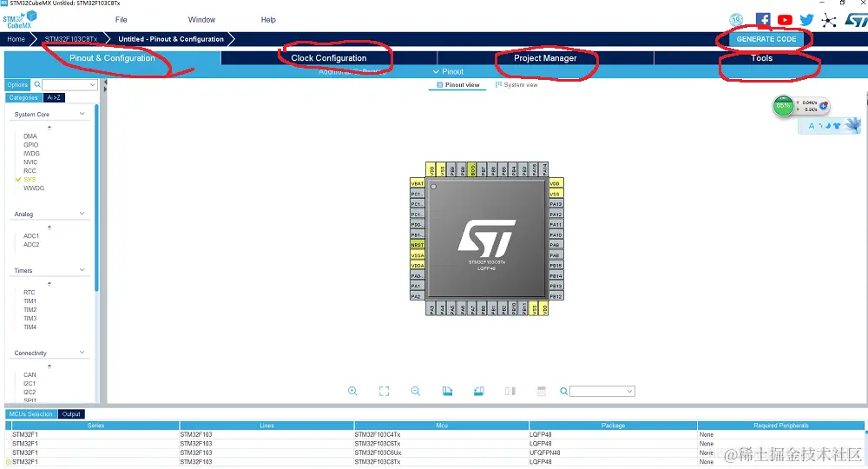This screenshot has width=868, height=469.
Task: Select the PB15 pin on chip
Action: pos(556,265)
